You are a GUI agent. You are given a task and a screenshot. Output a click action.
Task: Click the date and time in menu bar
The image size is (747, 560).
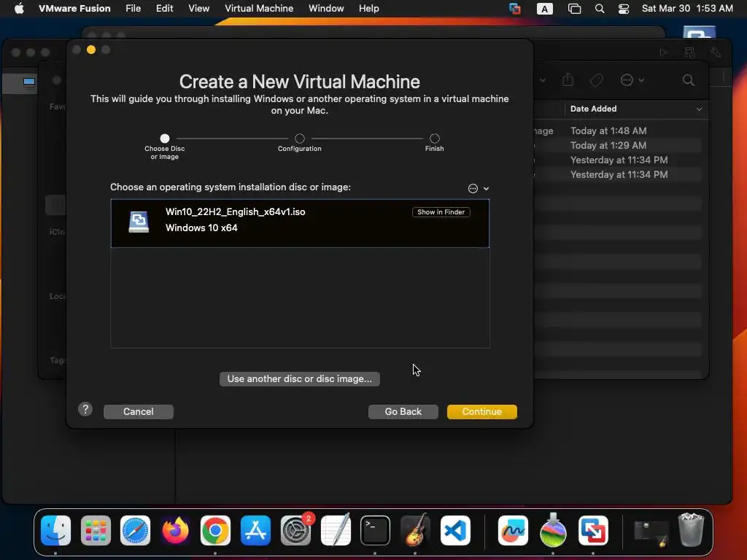click(x=687, y=9)
